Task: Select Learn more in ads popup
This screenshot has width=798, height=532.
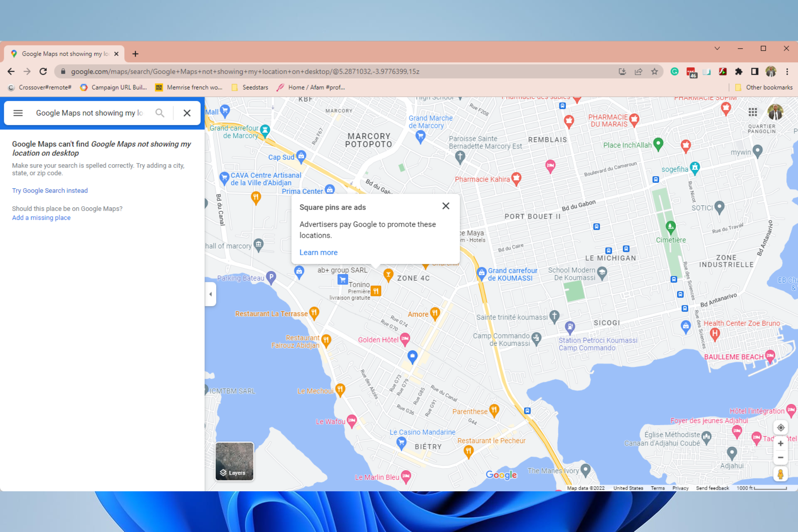Action: click(x=319, y=252)
